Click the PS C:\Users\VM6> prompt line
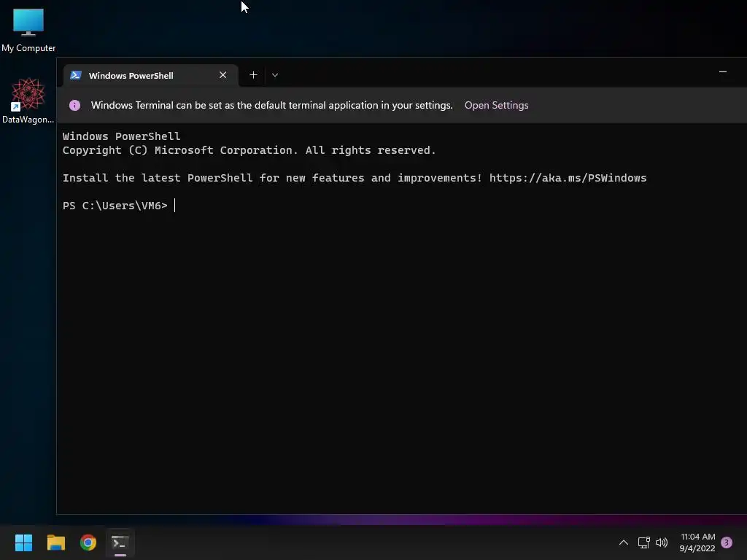The image size is (747, 560). [x=115, y=206]
